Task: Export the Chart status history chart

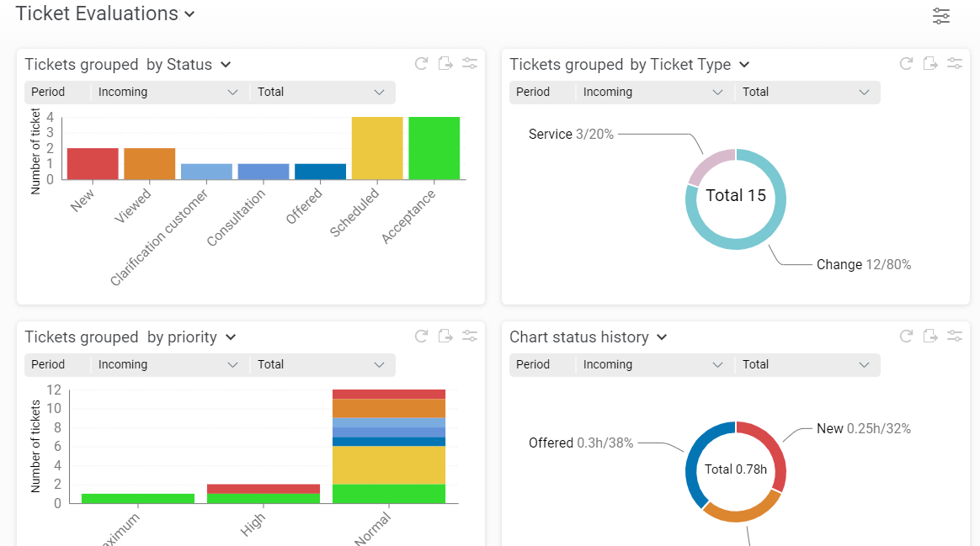Action: point(930,336)
